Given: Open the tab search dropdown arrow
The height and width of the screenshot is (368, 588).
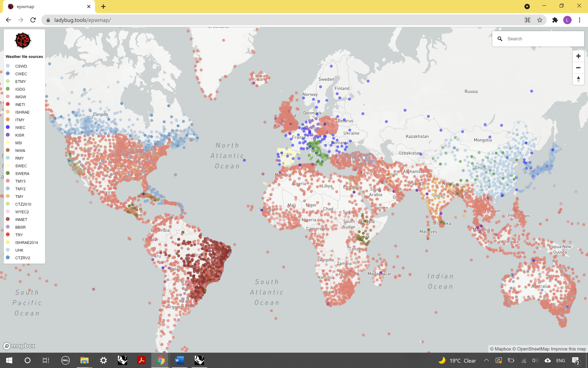Looking at the screenshot, I should click(x=527, y=7).
